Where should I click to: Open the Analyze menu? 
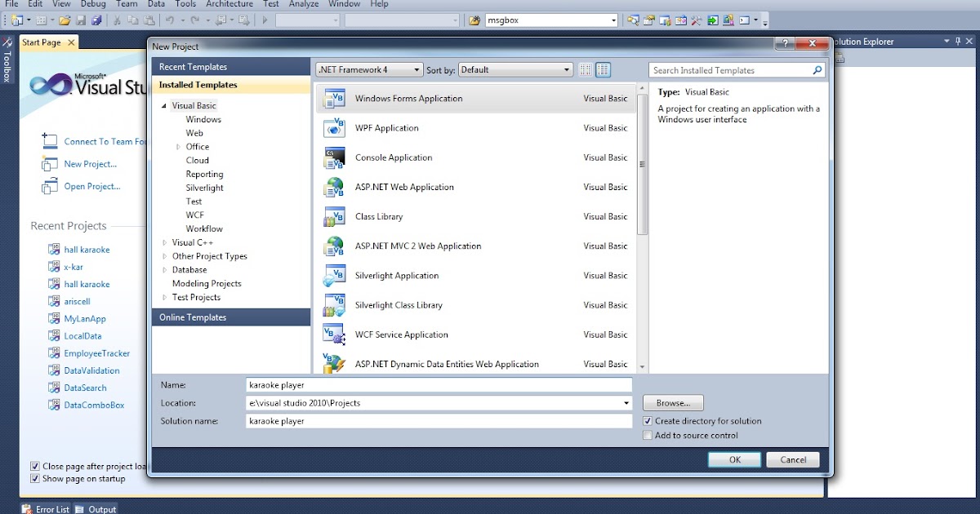(304, 4)
